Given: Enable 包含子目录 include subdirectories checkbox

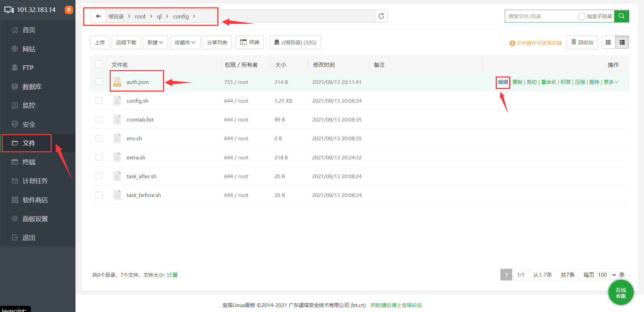Looking at the screenshot, I should click(582, 16).
